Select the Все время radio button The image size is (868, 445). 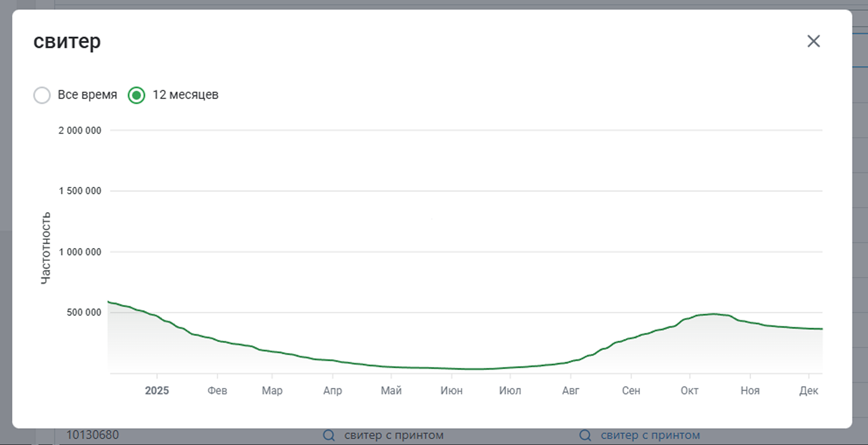point(42,95)
